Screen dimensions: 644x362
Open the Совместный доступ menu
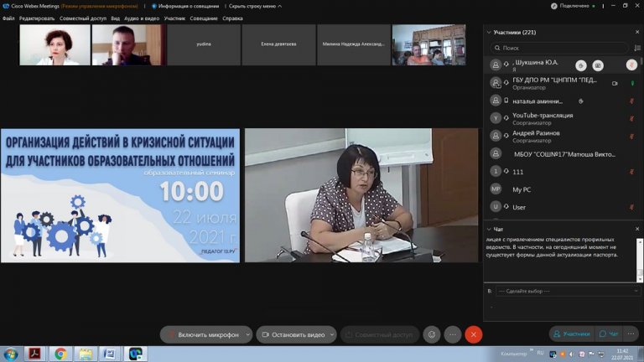(82, 18)
